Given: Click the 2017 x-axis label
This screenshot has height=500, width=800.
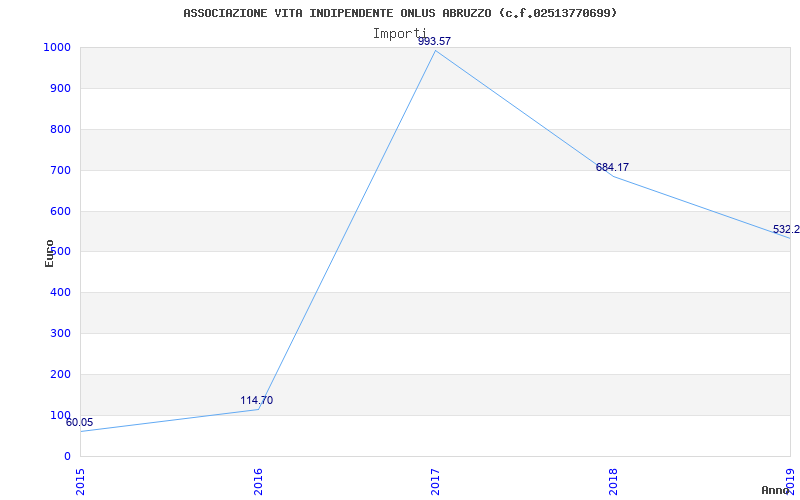Looking at the screenshot, I should pyautogui.click(x=435, y=482).
